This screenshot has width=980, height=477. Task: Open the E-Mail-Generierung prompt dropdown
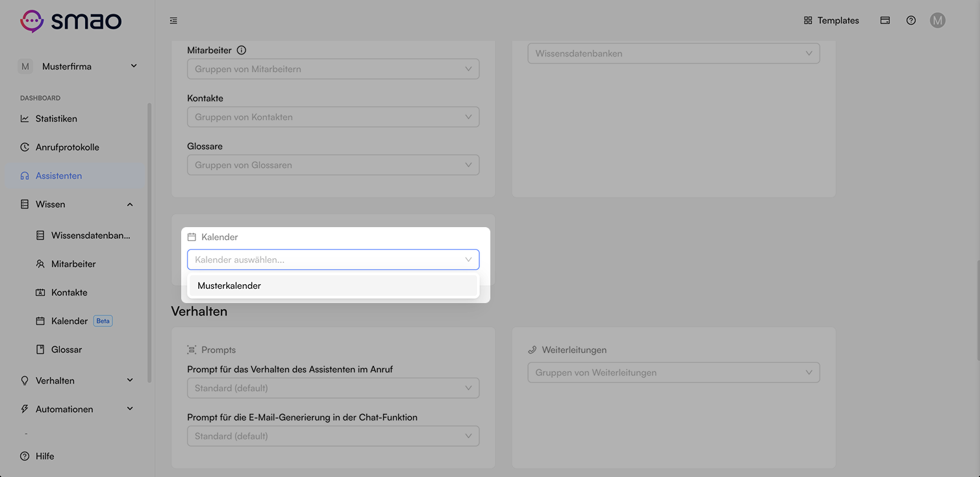(x=333, y=436)
